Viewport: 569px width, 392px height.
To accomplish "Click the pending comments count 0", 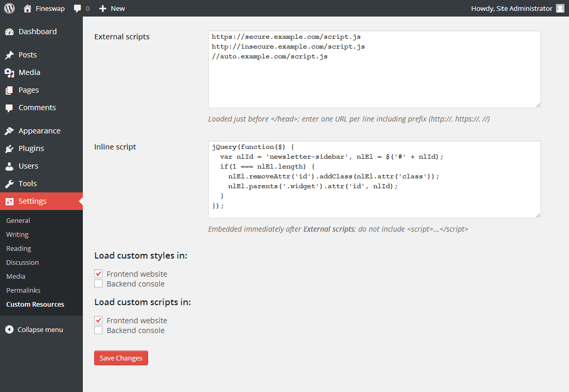I will tap(87, 8).
